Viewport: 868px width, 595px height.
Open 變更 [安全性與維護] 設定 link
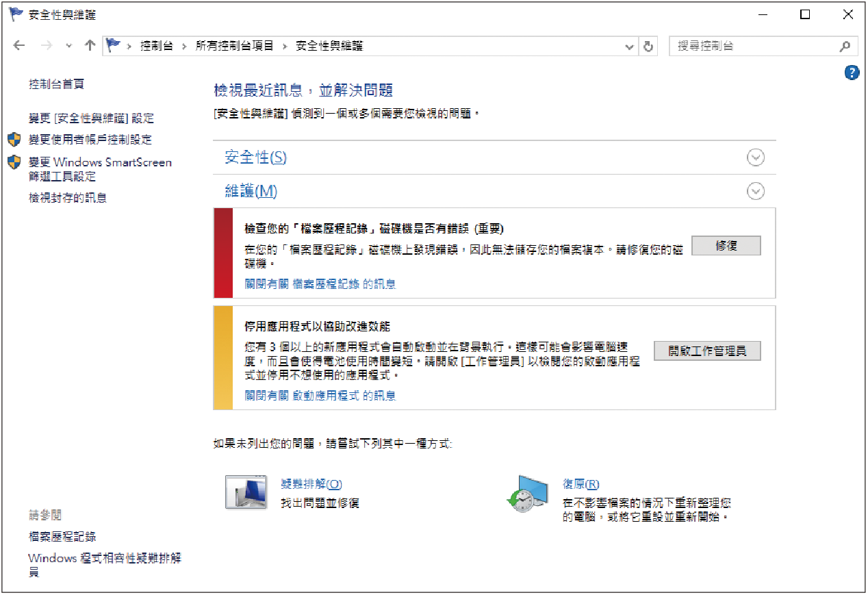[x=91, y=118]
